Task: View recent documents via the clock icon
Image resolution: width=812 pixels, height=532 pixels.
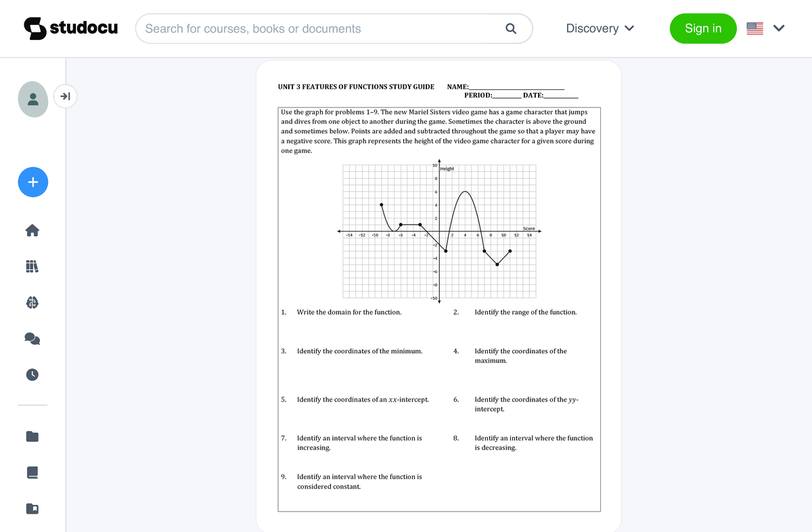Action: coord(32,374)
